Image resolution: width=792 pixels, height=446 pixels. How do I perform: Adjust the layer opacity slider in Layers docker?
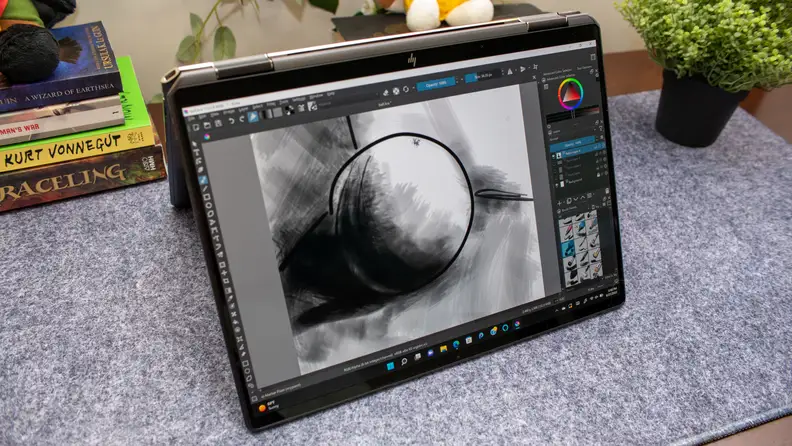tap(573, 142)
